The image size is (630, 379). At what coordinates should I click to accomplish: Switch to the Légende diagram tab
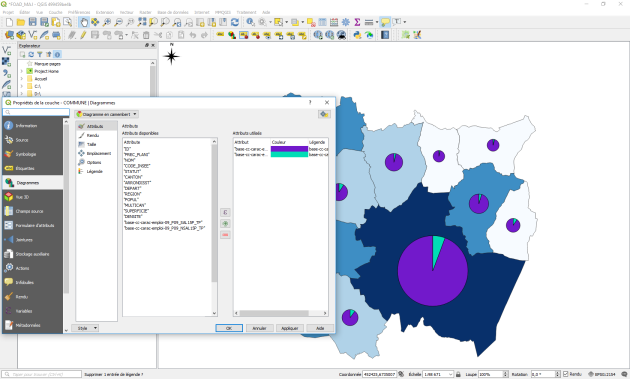tap(96, 172)
